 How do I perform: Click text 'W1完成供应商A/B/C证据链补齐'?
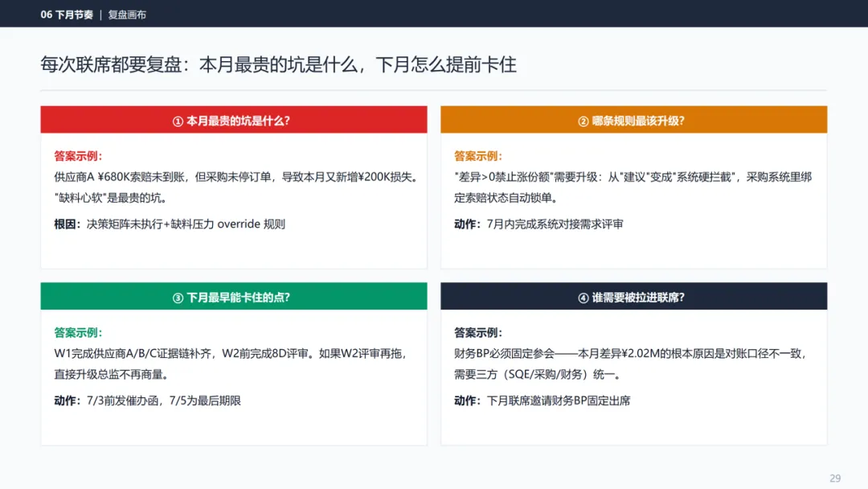pyautogui.click(x=133, y=353)
